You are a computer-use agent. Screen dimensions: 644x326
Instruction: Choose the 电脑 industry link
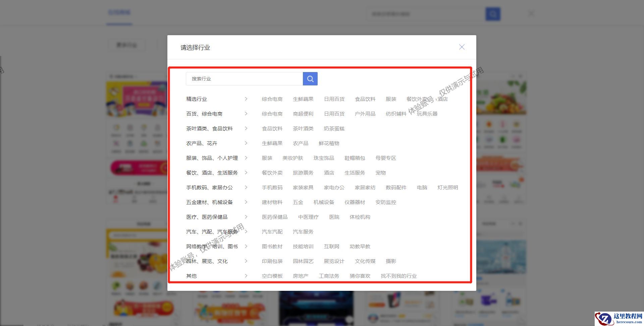coord(422,188)
